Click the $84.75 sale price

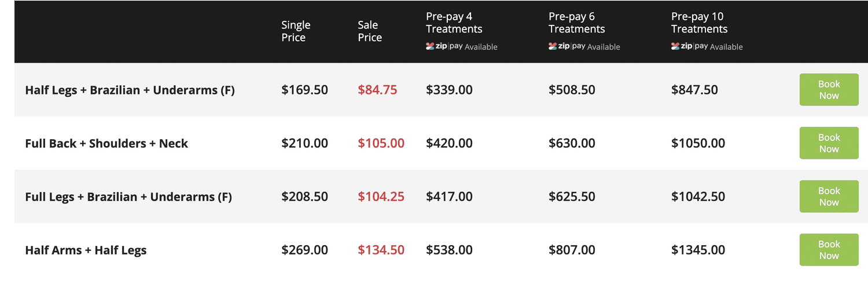click(x=377, y=90)
